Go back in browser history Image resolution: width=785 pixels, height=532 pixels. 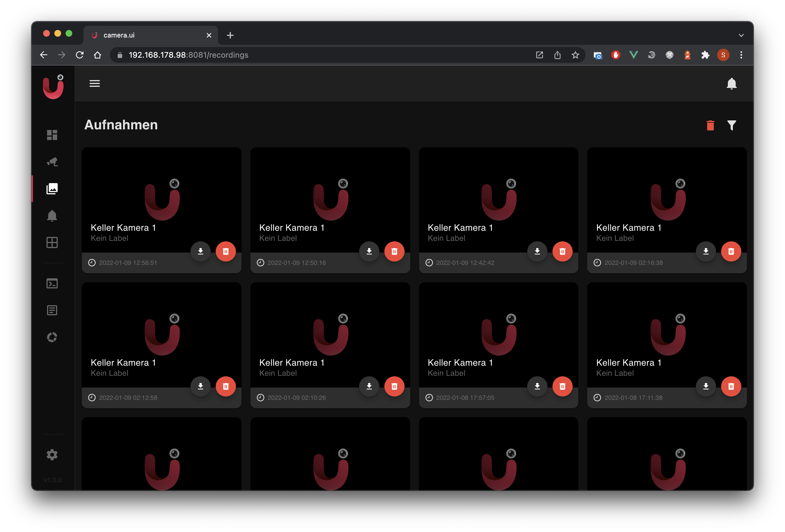(44, 55)
